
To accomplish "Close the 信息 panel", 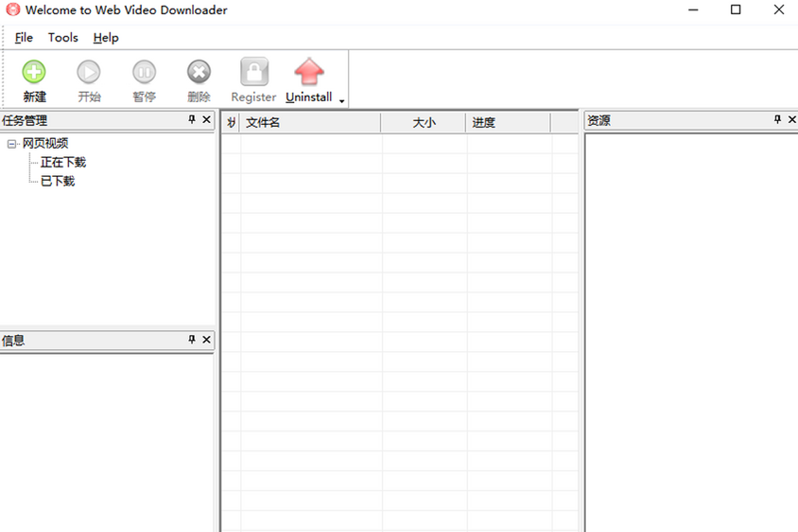I will coord(207,339).
